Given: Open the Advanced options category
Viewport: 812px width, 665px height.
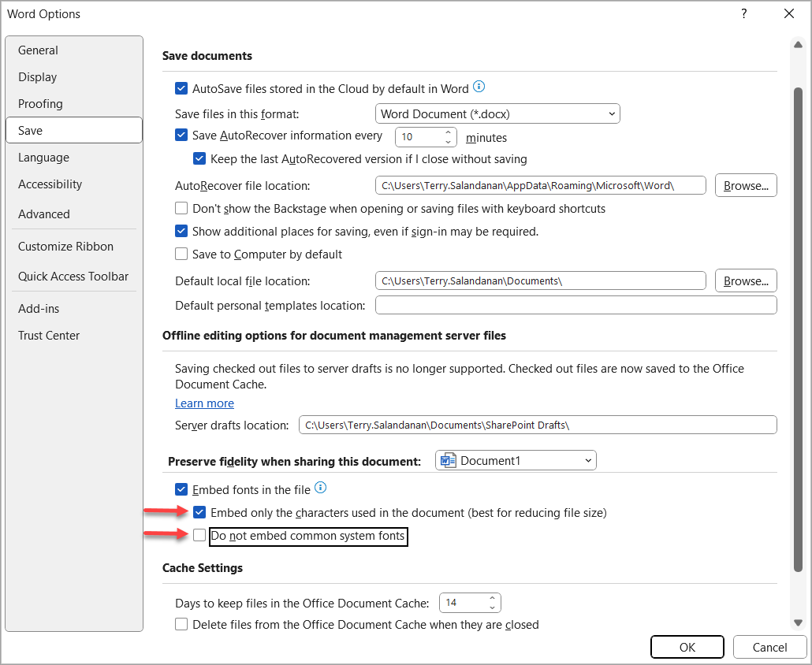Looking at the screenshot, I should [x=74, y=214].
